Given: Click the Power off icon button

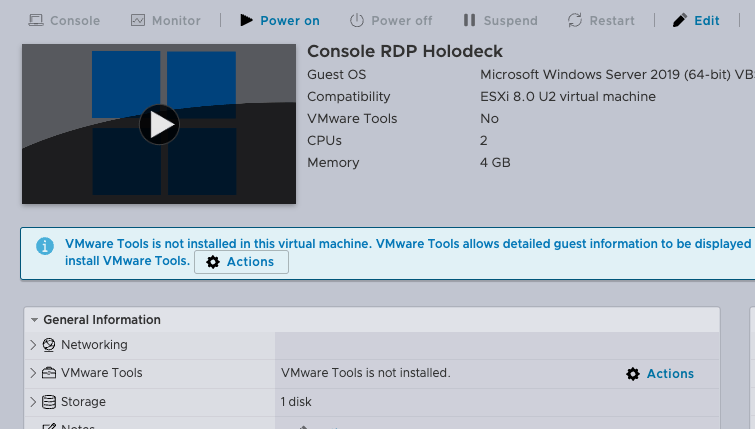Looking at the screenshot, I should pyautogui.click(x=357, y=20).
